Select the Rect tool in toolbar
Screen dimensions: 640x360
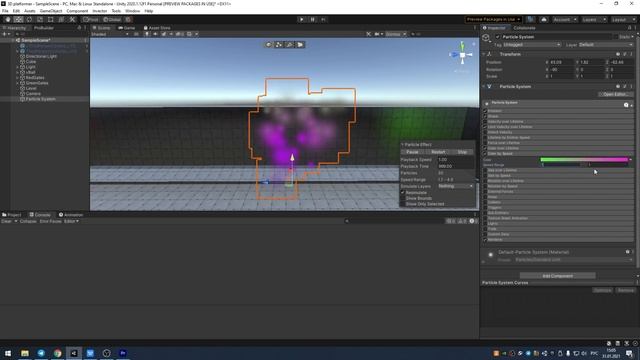[50, 19]
